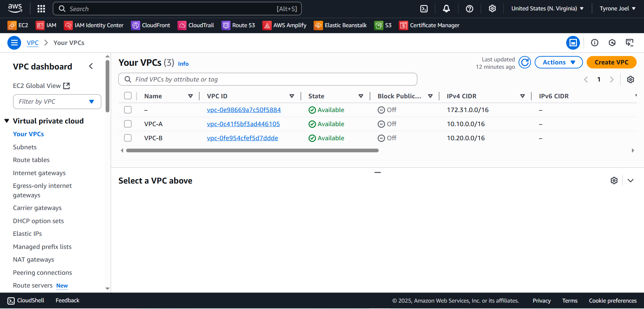This screenshot has width=644, height=309.
Task: Open the CloudShell icon in the top bar
Action: [424, 9]
